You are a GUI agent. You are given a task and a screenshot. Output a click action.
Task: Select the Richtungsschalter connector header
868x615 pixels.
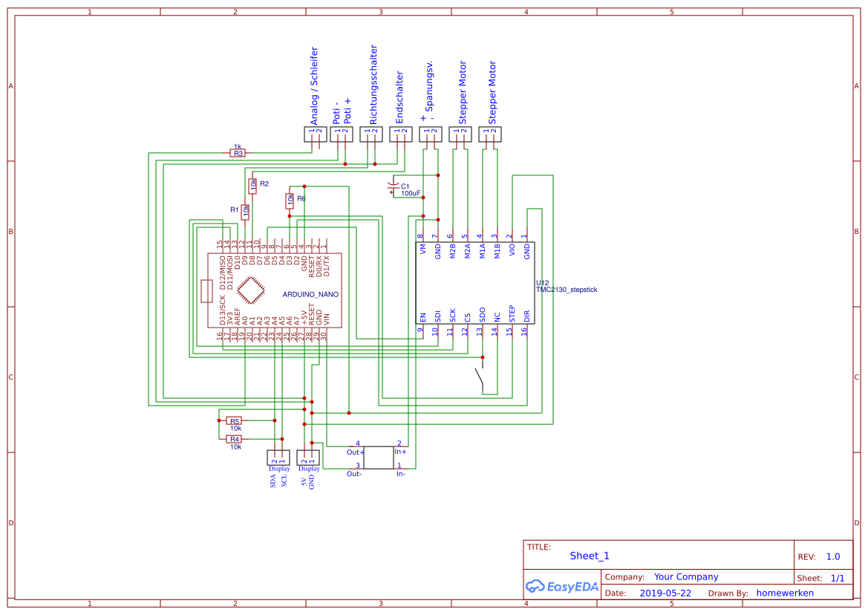371,134
